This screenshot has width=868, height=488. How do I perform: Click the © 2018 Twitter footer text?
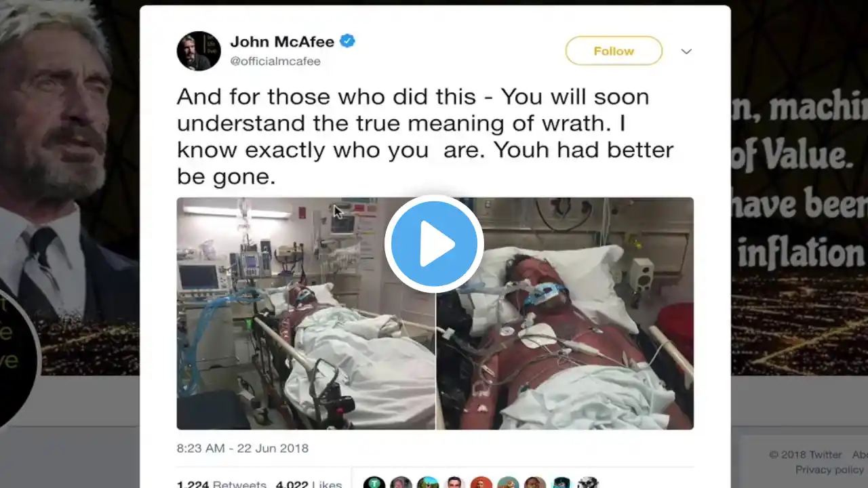806,455
